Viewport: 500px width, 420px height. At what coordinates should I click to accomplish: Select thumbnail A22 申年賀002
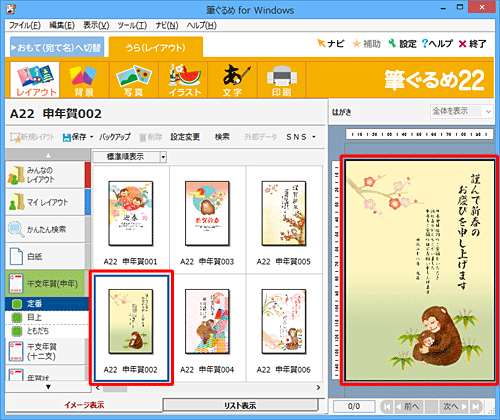pos(131,328)
